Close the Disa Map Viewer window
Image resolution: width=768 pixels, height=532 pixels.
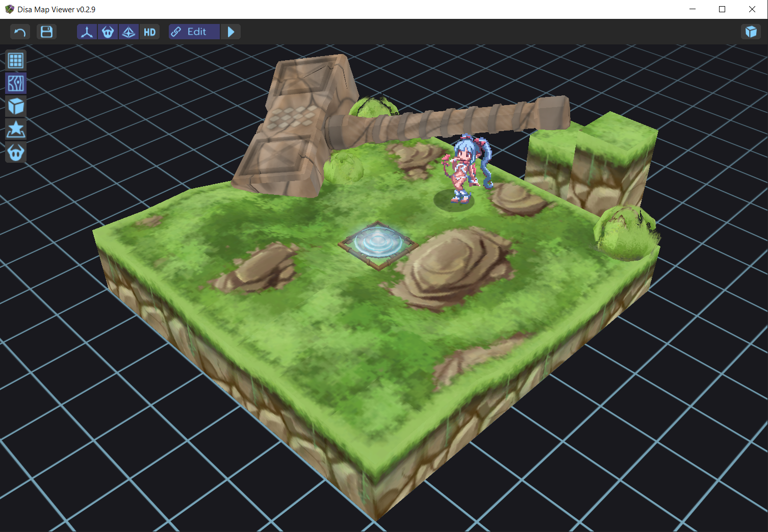(x=752, y=9)
